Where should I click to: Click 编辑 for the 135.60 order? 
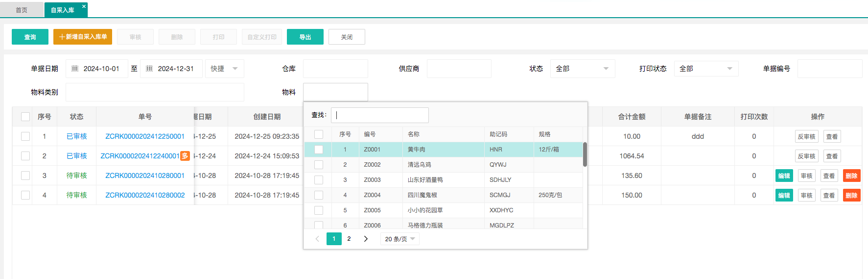tap(784, 176)
